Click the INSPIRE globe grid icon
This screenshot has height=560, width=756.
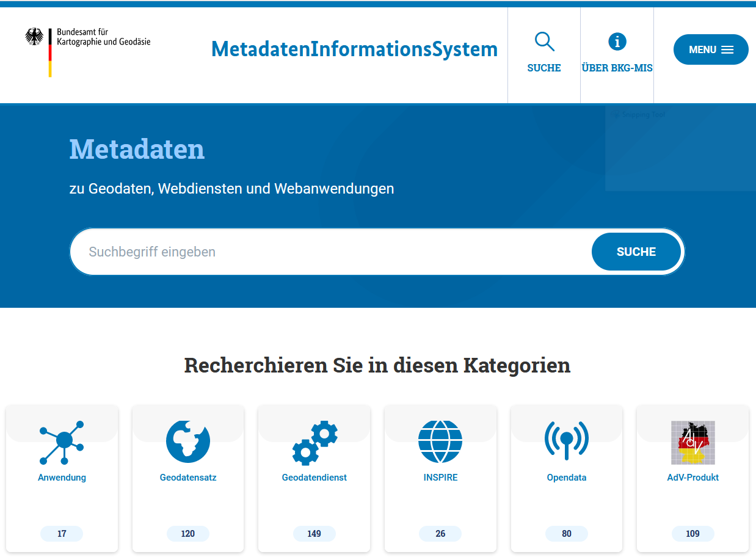tap(440, 442)
